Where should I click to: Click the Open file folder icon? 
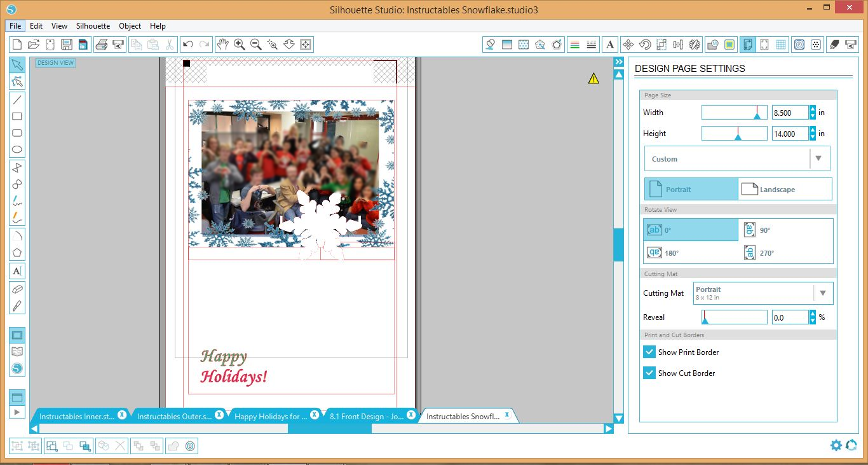coord(34,45)
